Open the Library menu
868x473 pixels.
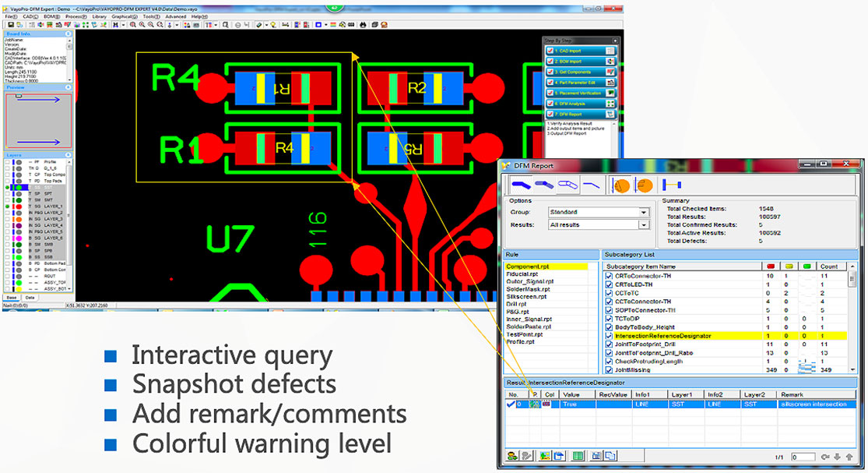pyautogui.click(x=99, y=16)
